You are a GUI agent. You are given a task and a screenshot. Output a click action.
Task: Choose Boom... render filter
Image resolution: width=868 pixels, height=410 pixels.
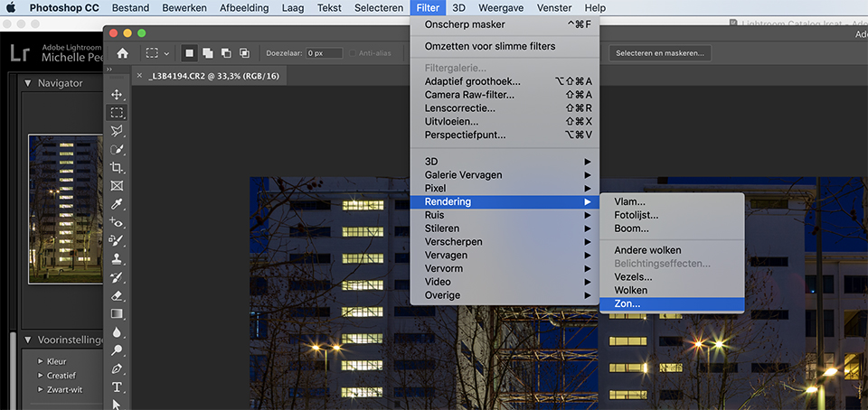tap(672, 228)
